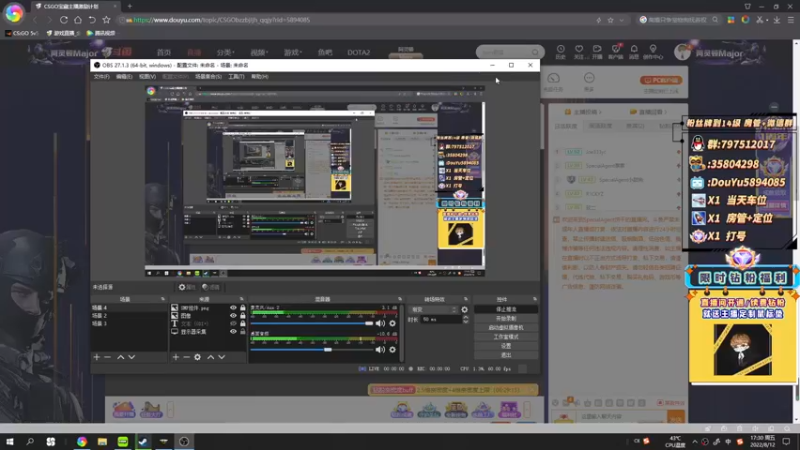The image size is (800, 450).
Task: Go to browser home page icon
Action: [78, 20]
